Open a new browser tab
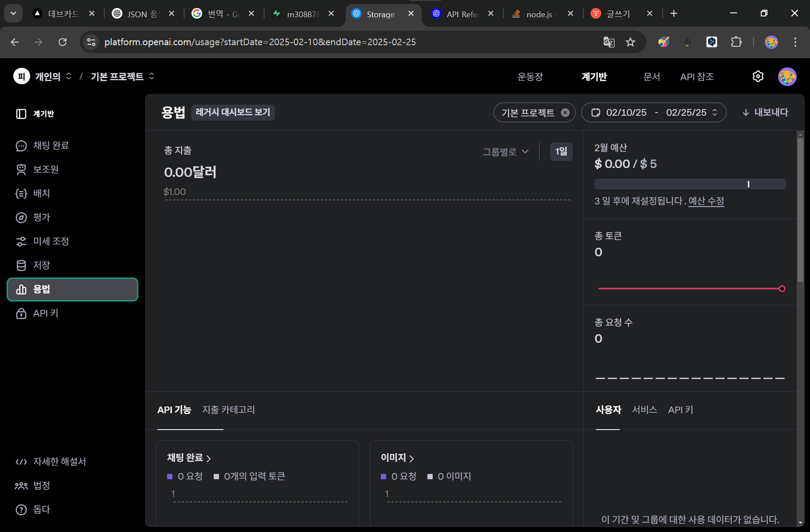This screenshot has height=532, width=810. click(x=674, y=13)
